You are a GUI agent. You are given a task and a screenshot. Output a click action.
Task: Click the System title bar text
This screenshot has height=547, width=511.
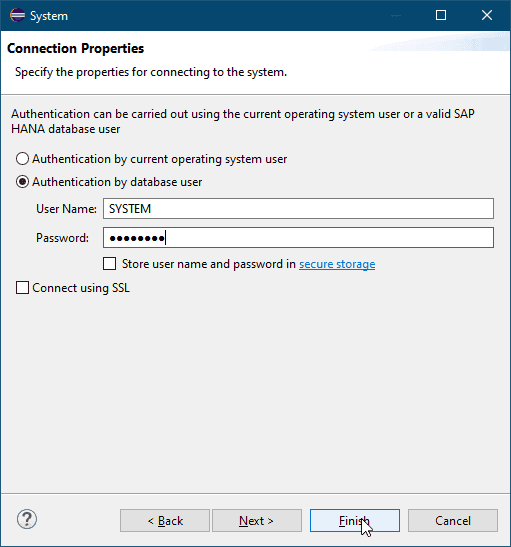point(49,16)
